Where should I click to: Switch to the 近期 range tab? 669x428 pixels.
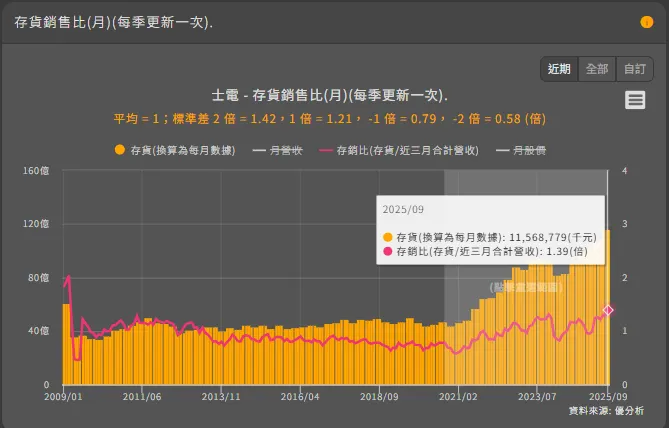point(559,69)
